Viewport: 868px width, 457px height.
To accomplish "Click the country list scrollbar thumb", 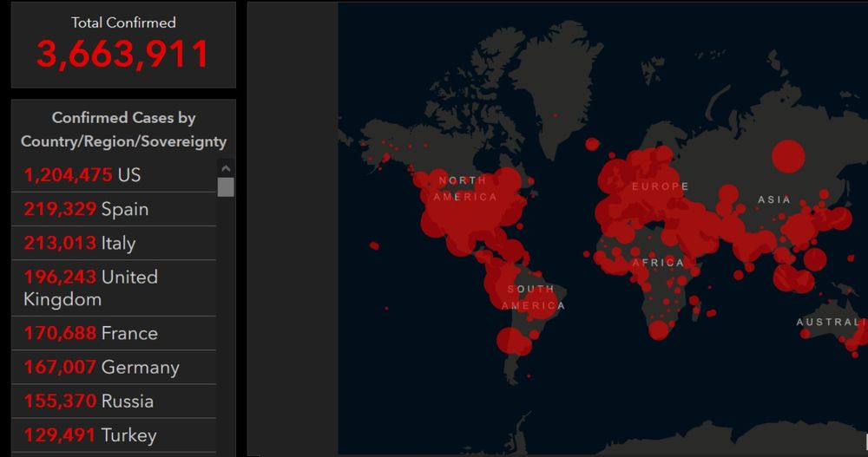I will coord(226,187).
